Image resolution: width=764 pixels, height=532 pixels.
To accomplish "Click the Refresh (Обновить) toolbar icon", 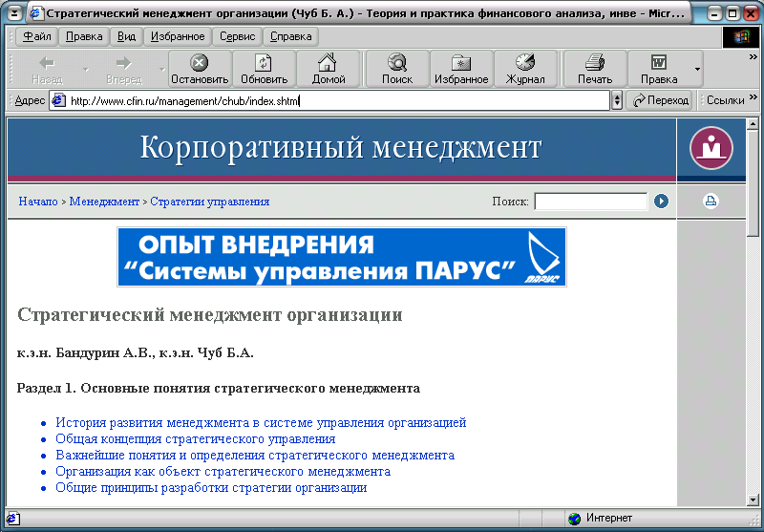I will (264, 68).
